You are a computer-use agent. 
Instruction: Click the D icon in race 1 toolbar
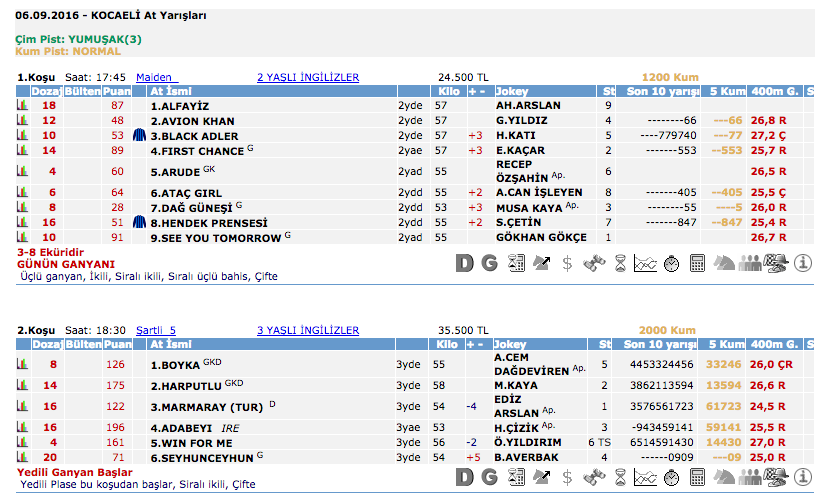(x=463, y=263)
